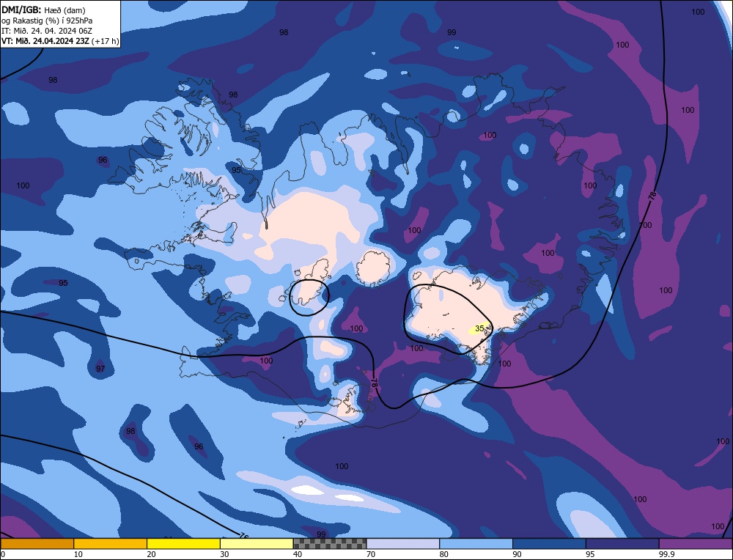This screenshot has width=733, height=560.
Task: Pick the bright yellow 20–30 legend swatch
Action: 183,543
